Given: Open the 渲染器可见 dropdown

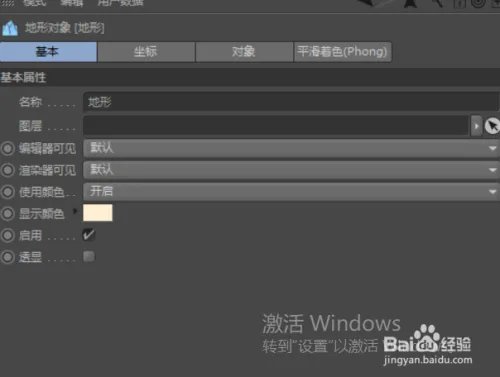Looking at the screenshot, I should click(291, 170).
